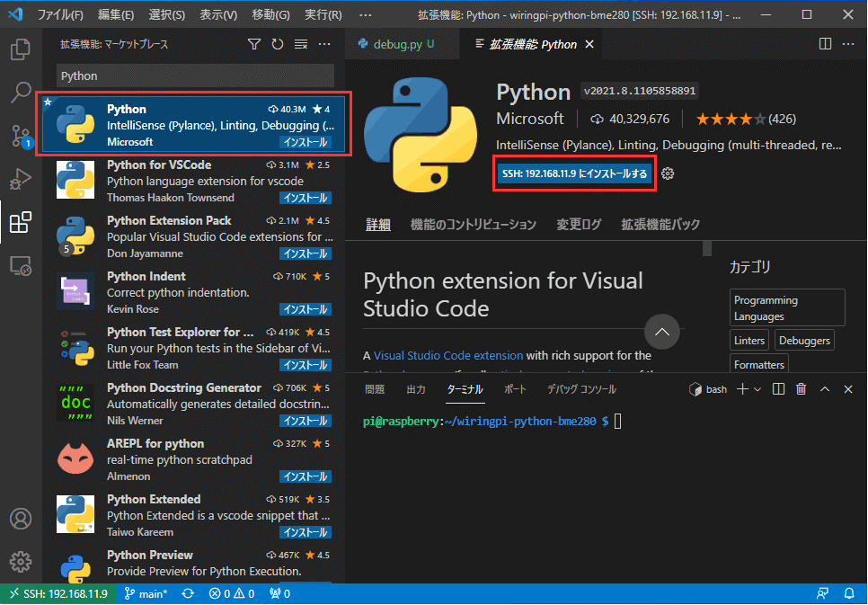Click the Debuggers category tag
Viewport: 868px width, 605px height.
[804, 341]
